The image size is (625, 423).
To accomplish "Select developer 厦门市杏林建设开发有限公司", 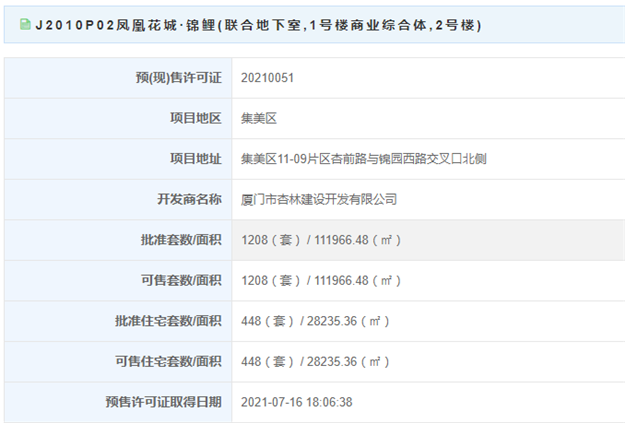I will (319, 199).
